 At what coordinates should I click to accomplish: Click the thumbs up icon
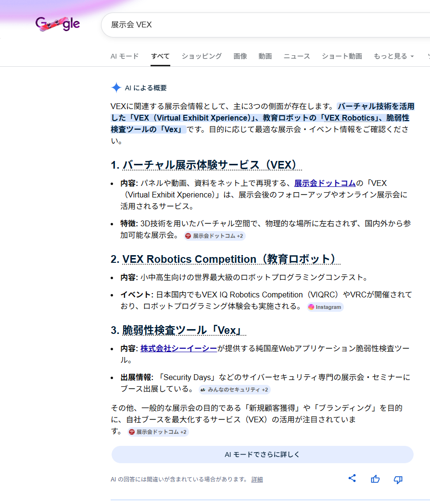point(375,479)
